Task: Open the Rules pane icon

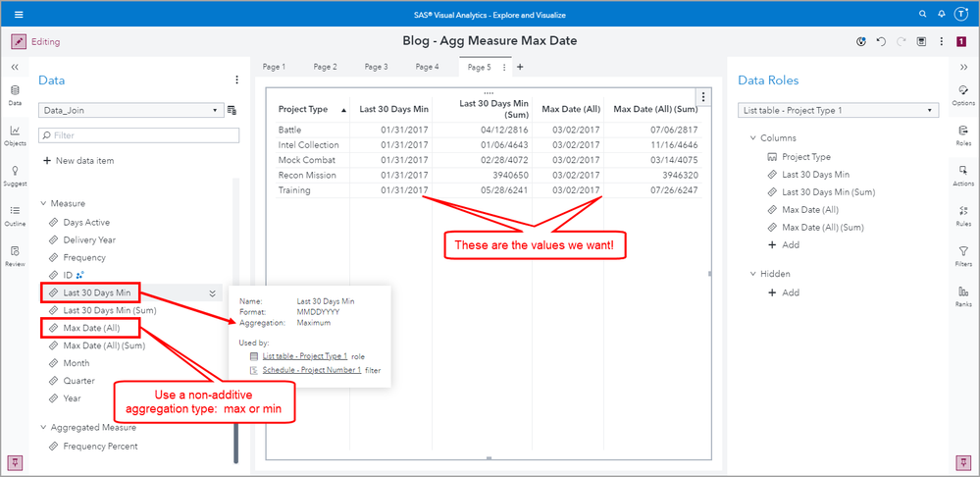Action: [x=963, y=216]
